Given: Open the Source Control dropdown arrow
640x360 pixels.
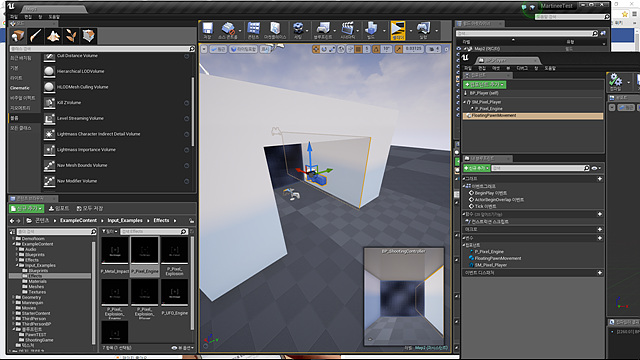Looking at the screenshot, I should 240,31.
